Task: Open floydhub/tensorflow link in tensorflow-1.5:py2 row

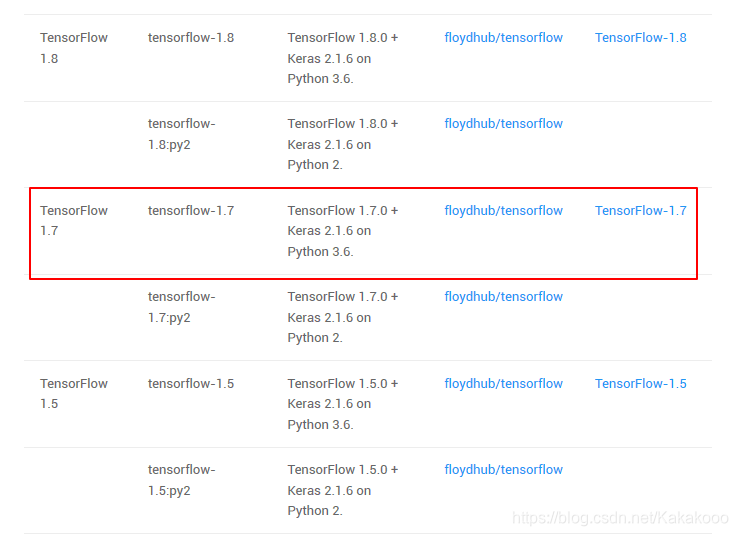Action: [503, 470]
